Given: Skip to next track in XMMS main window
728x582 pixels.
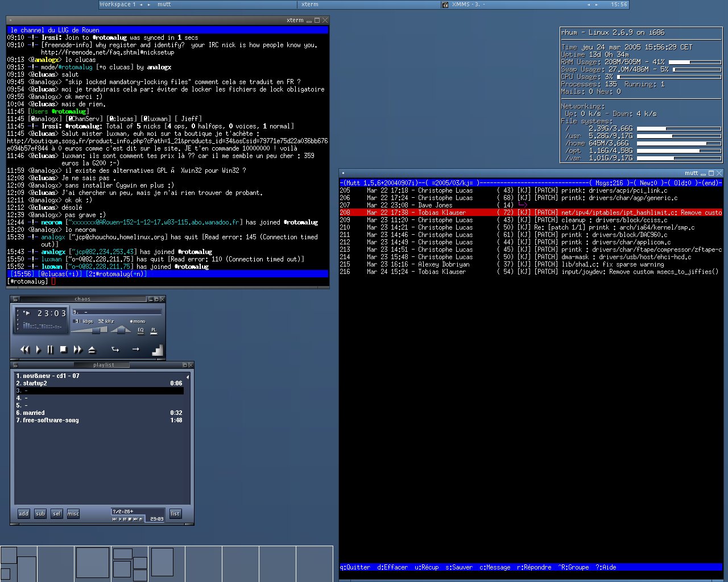Looking at the screenshot, I should coord(77,350).
